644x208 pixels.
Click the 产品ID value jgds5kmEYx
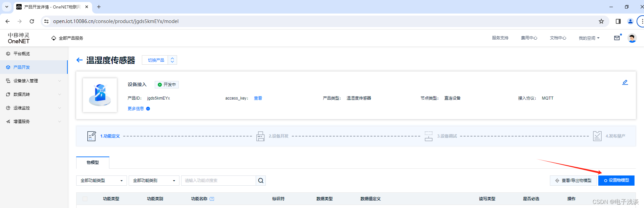(158, 98)
